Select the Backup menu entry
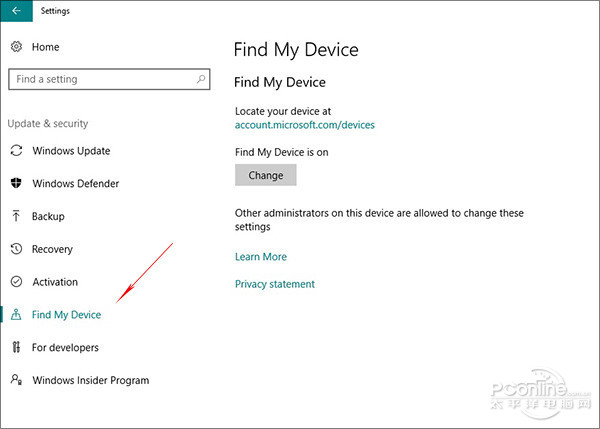This screenshot has height=429, width=600. click(x=48, y=216)
